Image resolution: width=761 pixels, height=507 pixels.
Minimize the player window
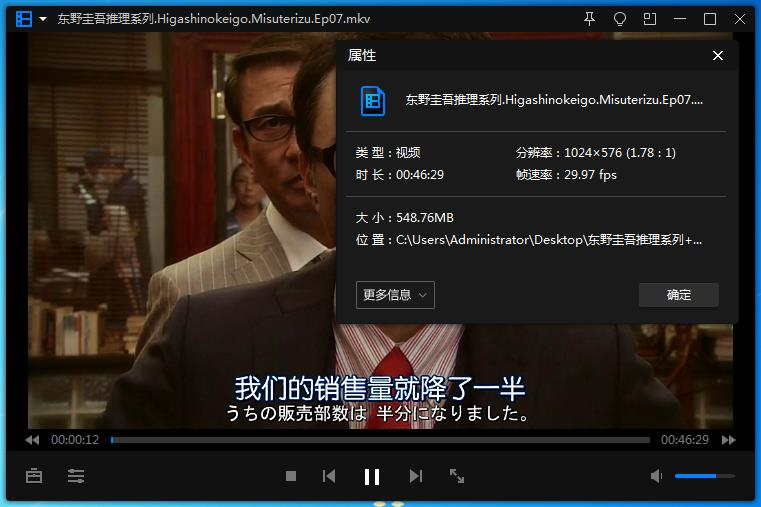(x=680, y=19)
